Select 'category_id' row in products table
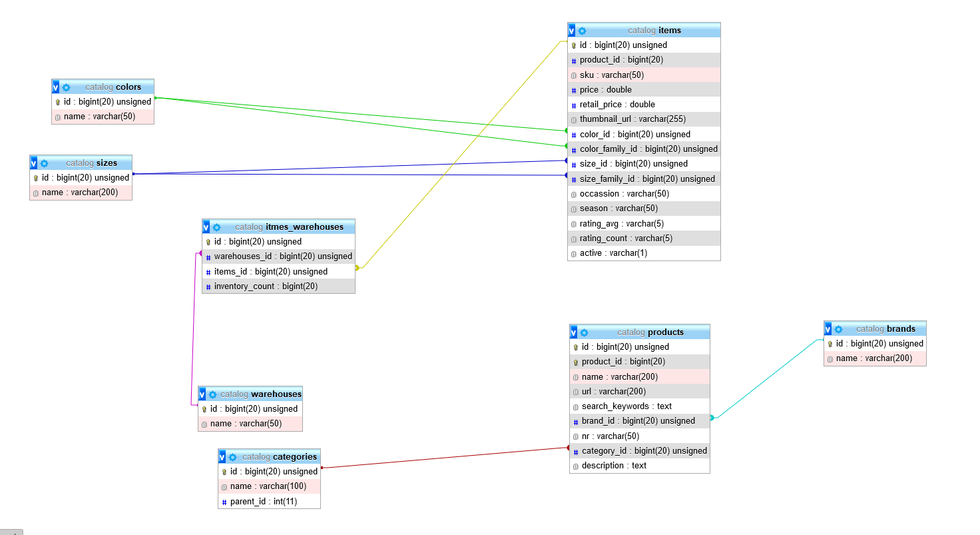The image size is (980, 535). [x=640, y=451]
